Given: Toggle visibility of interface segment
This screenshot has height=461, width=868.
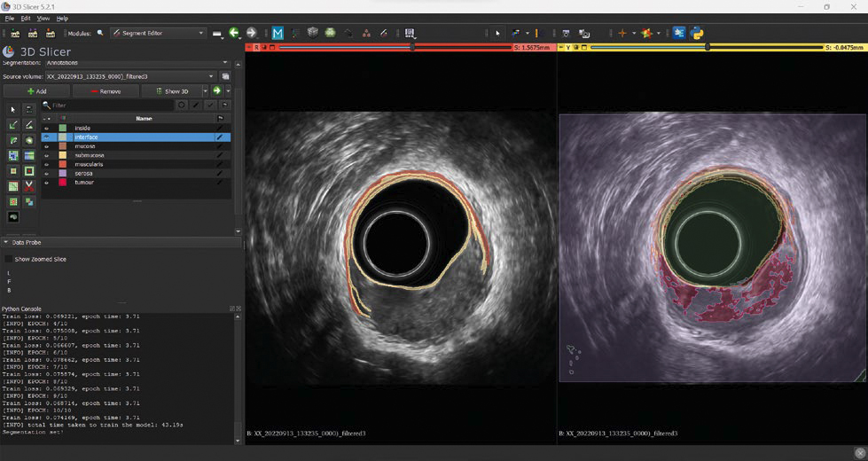Looking at the screenshot, I should 46,137.
